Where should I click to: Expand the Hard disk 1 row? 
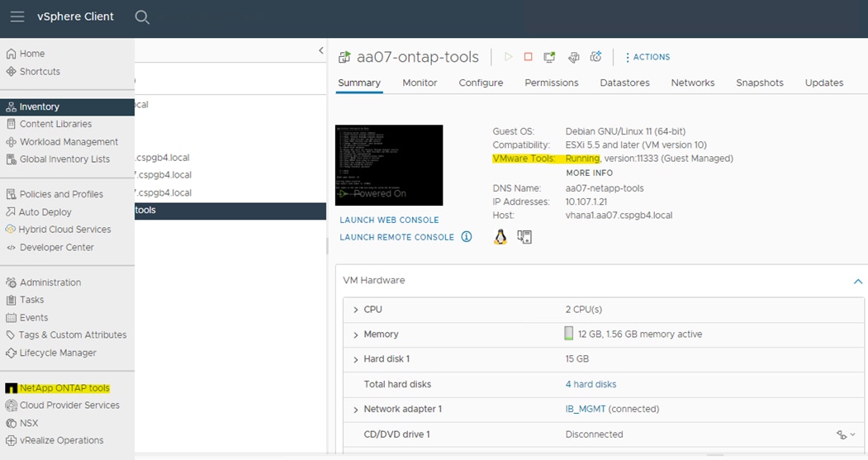[x=355, y=360]
